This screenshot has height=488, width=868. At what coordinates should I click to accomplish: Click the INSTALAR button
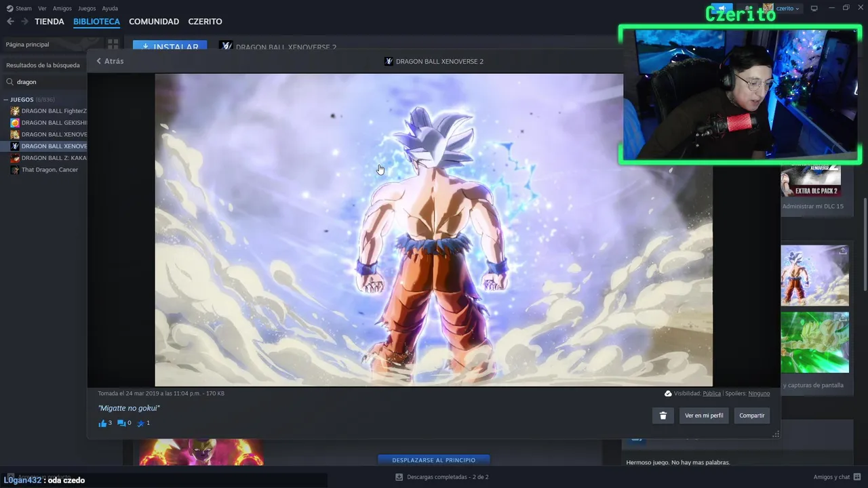pos(170,45)
